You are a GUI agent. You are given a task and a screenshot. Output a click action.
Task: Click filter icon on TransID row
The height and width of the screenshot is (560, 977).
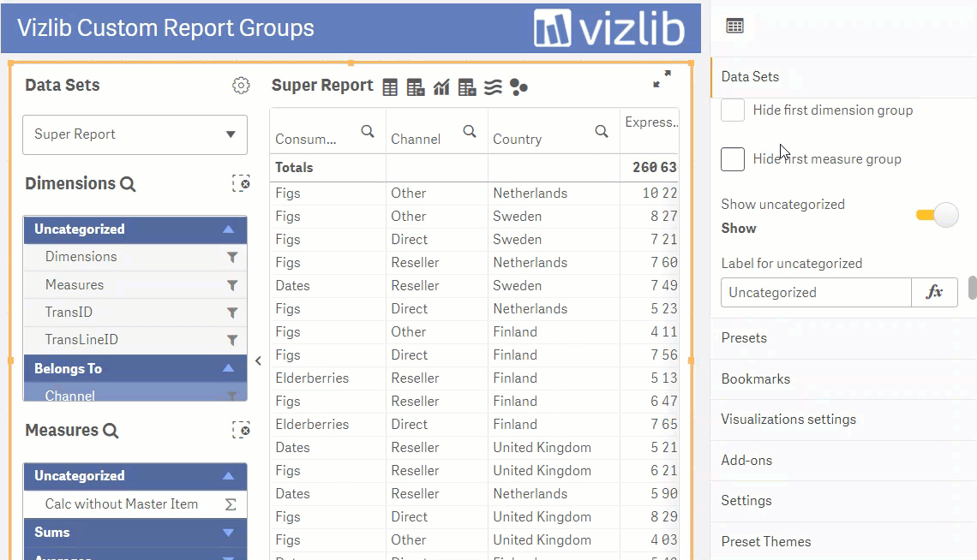231,313
